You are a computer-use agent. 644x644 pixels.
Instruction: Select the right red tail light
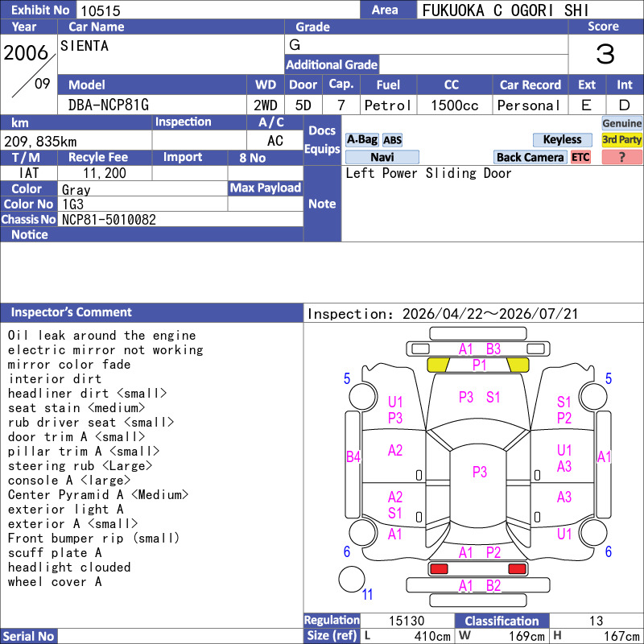(517, 569)
